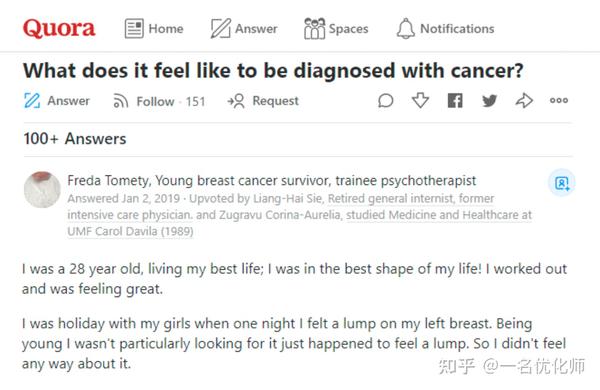Click the follow-author icon beside the answer
600x390 pixels.
(561, 183)
